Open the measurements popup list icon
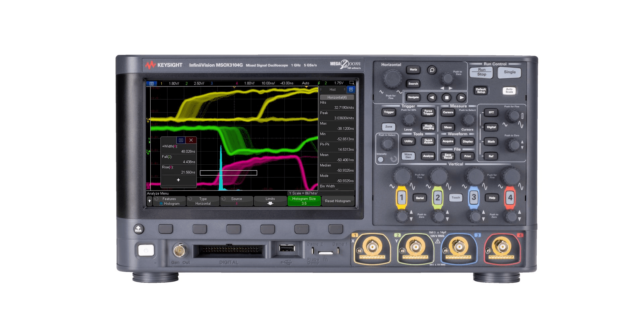644x330 pixels. click(x=181, y=140)
